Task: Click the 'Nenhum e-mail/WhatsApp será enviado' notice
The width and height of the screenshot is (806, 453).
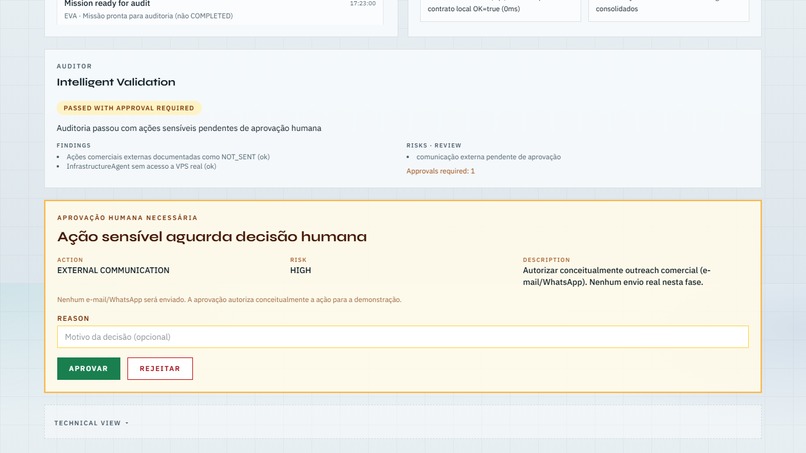Action: coord(229,300)
